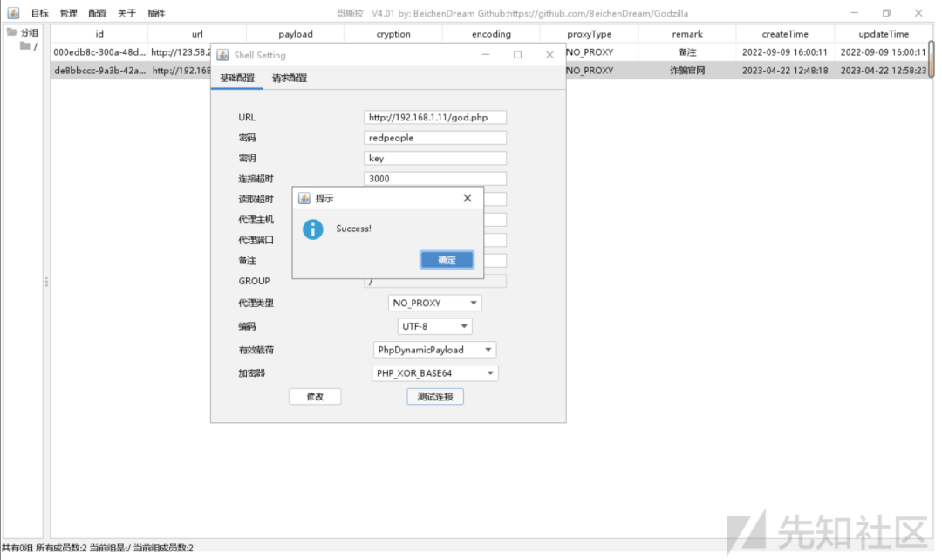Select the / group folder in tree
Viewport: 942px width, 560px height.
tap(28, 46)
